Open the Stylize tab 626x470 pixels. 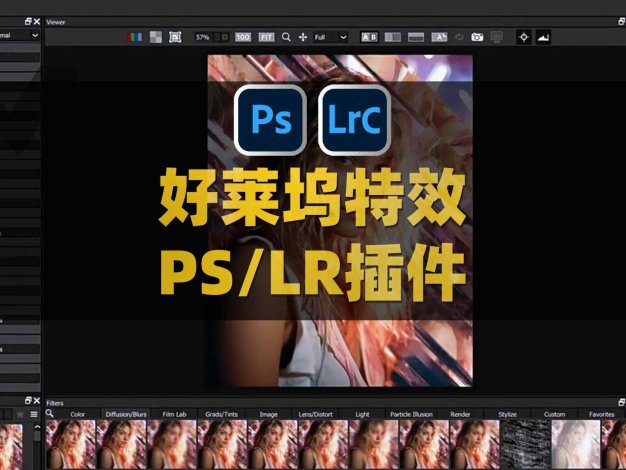pos(507,414)
